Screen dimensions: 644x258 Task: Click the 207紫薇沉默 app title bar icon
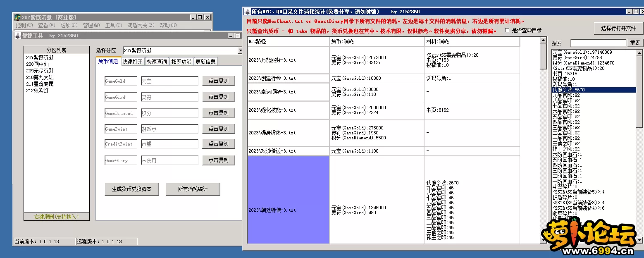17,17
